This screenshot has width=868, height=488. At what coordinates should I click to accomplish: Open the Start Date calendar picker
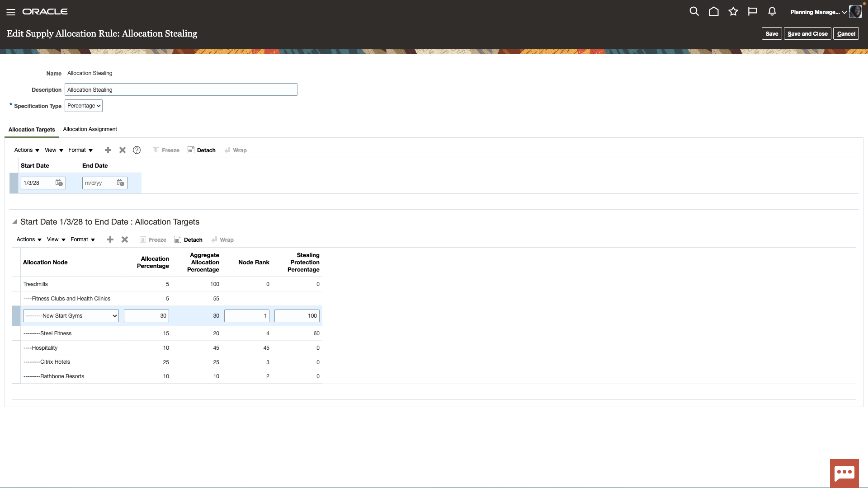[x=59, y=183]
